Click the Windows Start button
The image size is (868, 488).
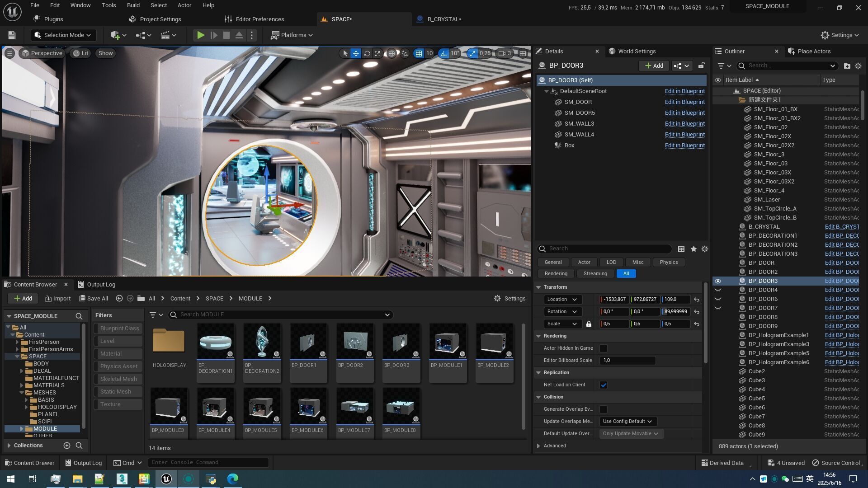[11, 479]
